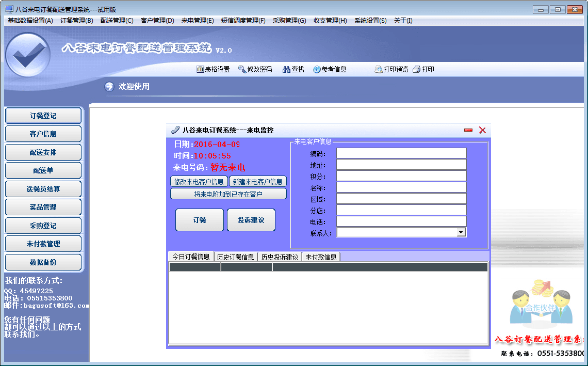Open 菜品管理 from the left sidebar
This screenshot has height=366, width=588.
click(x=43, y=208)
